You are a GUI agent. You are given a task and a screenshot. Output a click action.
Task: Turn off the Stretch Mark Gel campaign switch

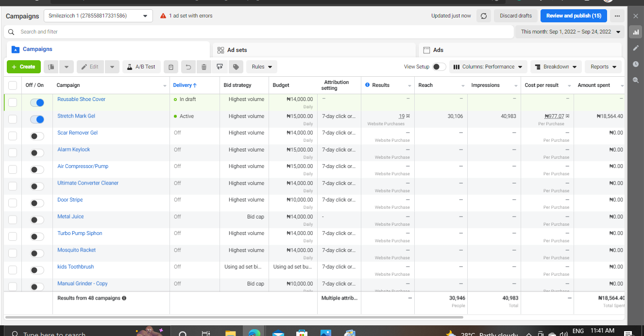pos(37,119)
